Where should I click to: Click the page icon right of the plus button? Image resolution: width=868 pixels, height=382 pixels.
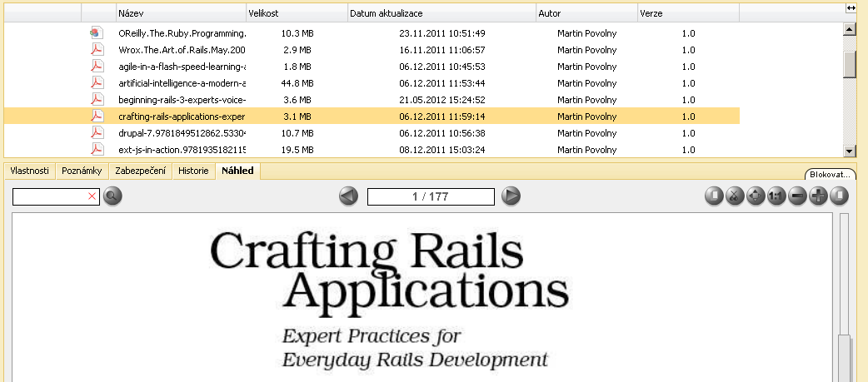(839, 196)
